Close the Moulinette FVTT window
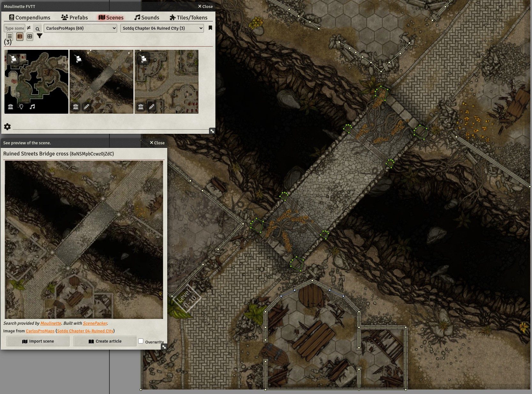This screenshot has height=394, width=532. 205,6
